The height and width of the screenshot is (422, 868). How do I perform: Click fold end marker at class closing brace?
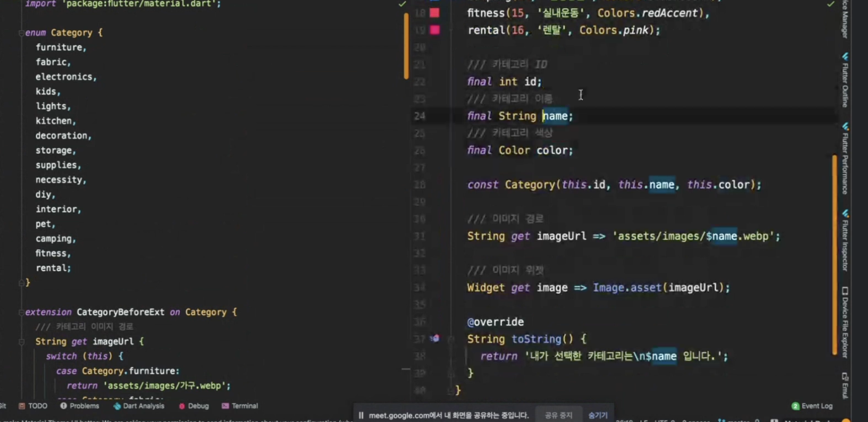pos(451,390)
